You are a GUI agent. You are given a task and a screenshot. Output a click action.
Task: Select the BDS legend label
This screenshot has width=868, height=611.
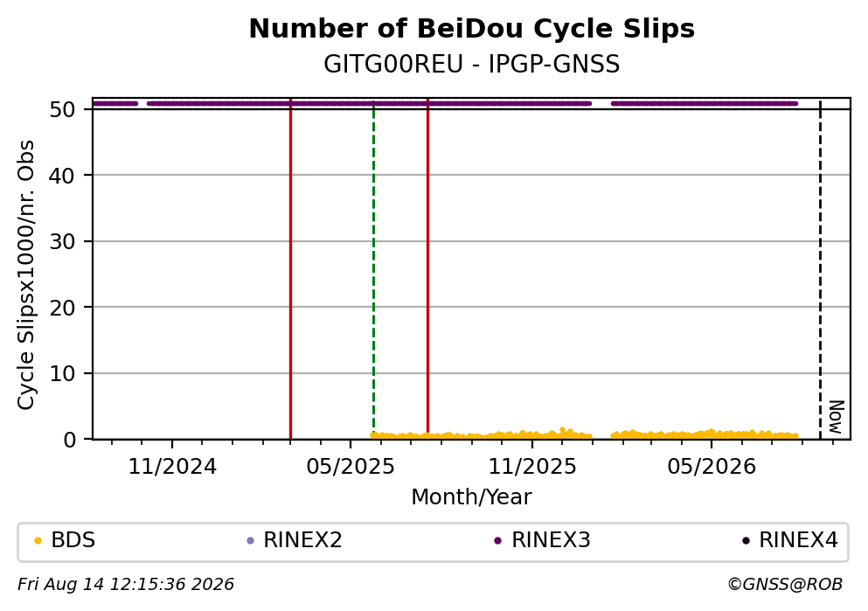(73, 540)
